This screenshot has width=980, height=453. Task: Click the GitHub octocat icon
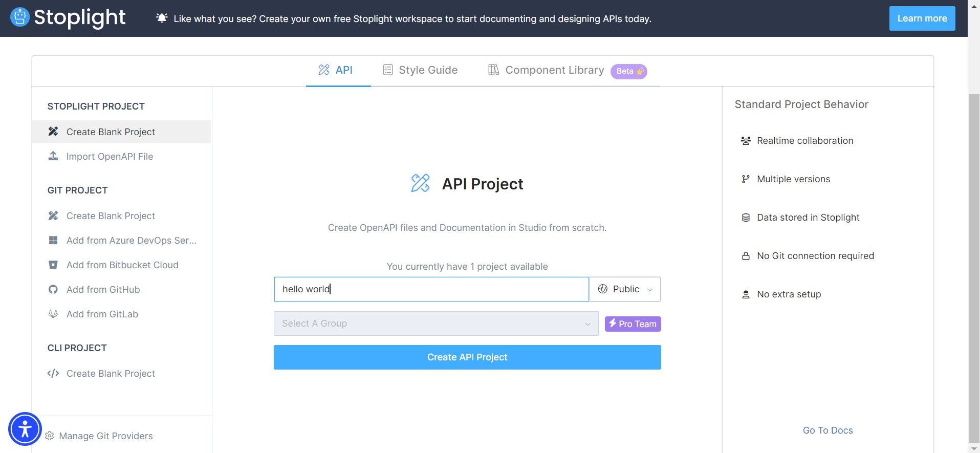point(53,289)
